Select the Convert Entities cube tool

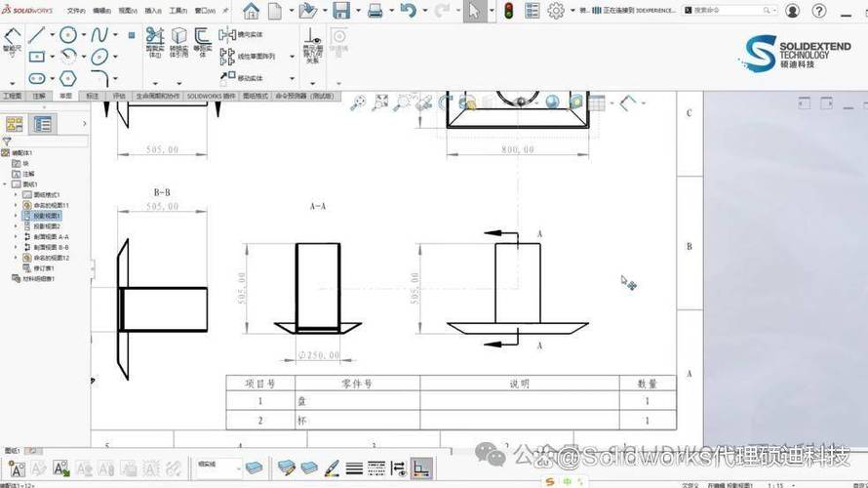click(x=178, y=42)
